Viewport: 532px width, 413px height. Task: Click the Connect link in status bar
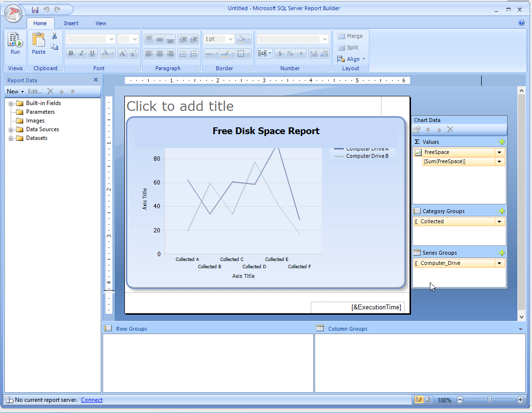coord(91,400)
